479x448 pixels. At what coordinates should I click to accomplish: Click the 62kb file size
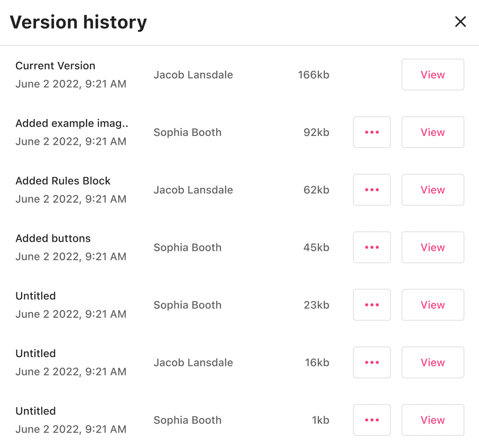(316, 190)
